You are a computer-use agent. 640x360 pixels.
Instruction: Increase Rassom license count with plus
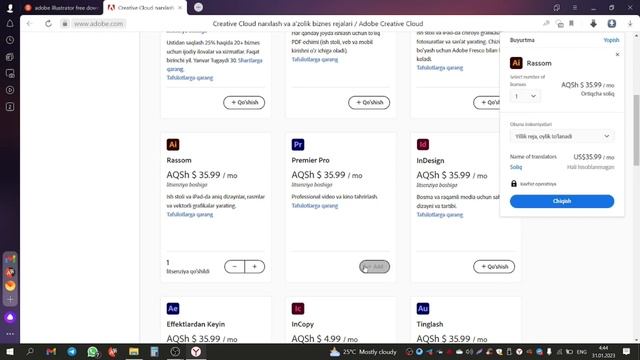click(255, 267)
